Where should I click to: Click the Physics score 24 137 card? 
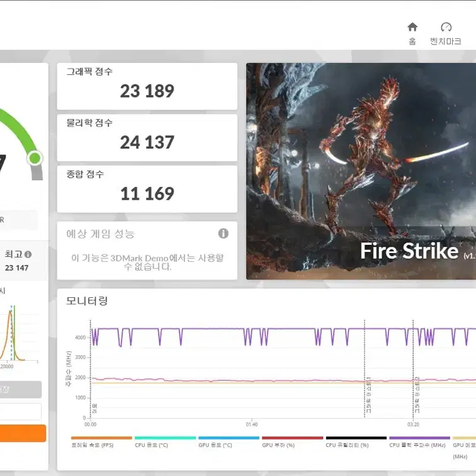click(147, 137)
